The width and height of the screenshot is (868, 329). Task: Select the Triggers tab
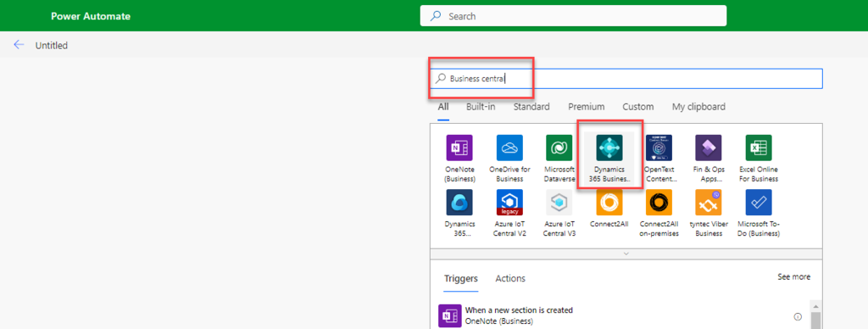461,278
